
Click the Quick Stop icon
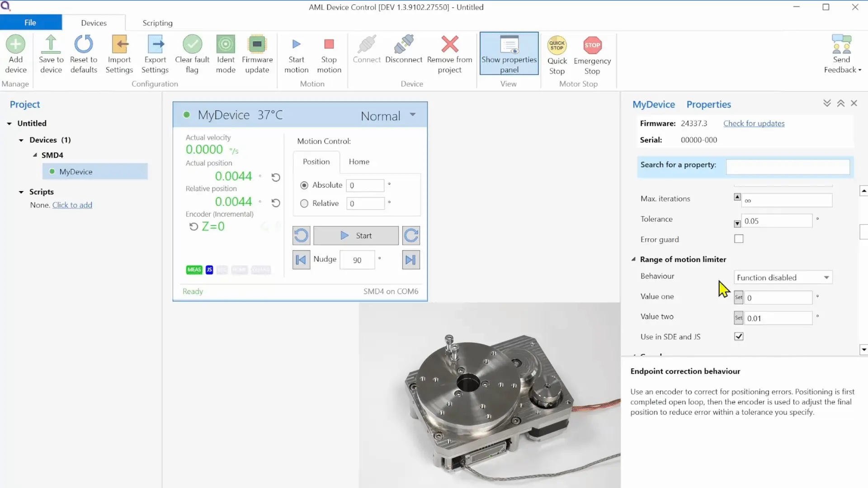click(557, 46)
